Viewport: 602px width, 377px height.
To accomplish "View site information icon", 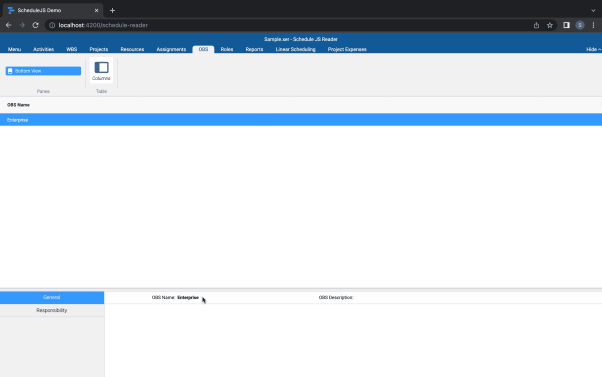I will [52, 25].
